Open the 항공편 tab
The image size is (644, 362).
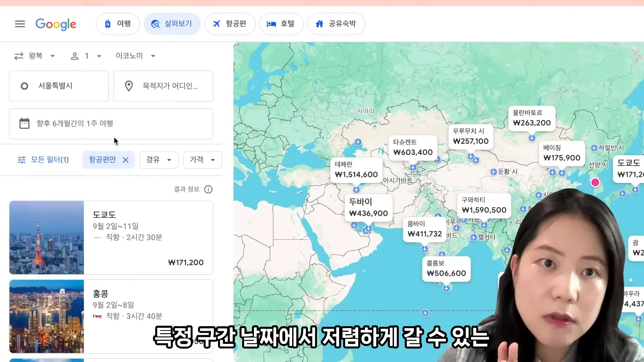(230, 24)
